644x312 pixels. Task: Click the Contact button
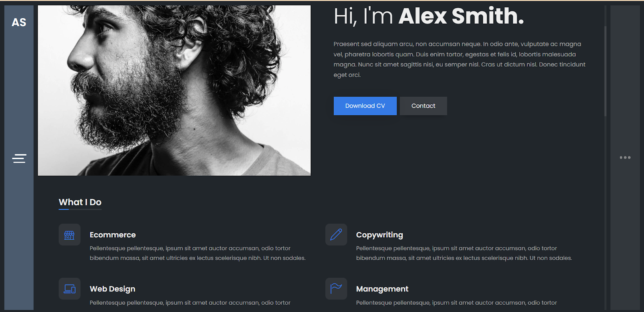pos(423,106)
